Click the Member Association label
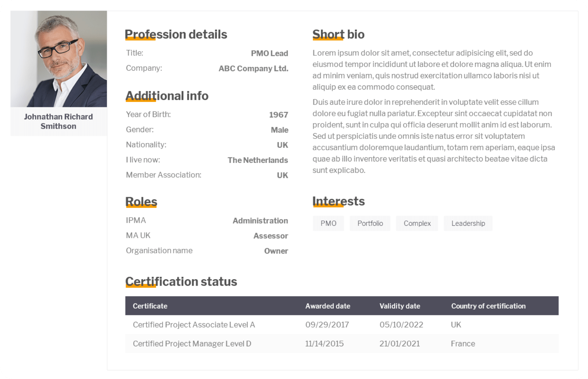 [164, 175]
